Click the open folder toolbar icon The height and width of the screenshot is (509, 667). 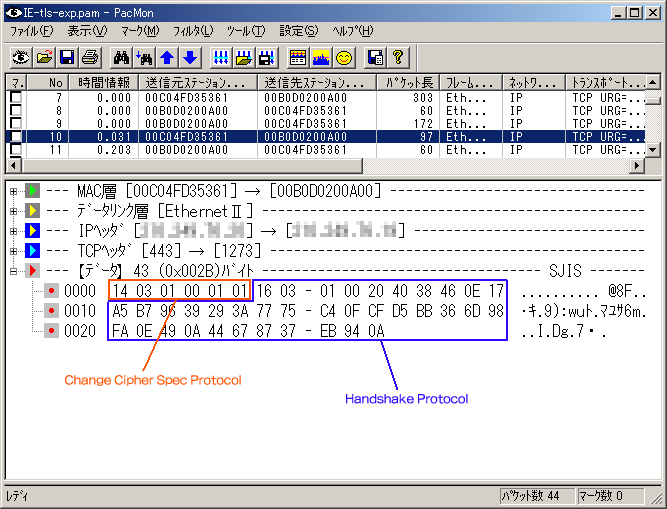tap(44, 57)
